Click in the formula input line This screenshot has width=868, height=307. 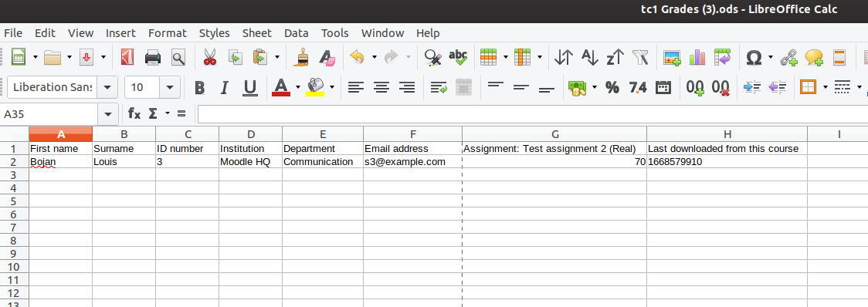533,114
